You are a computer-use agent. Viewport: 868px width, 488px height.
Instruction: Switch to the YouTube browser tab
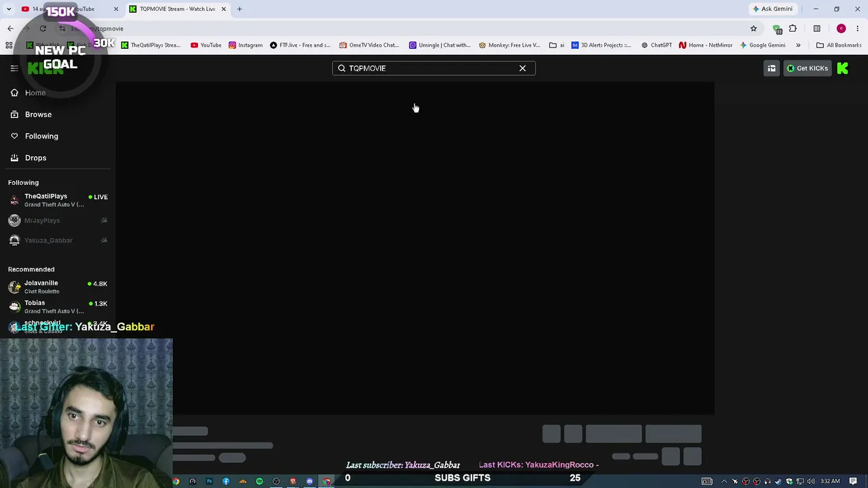68,9
